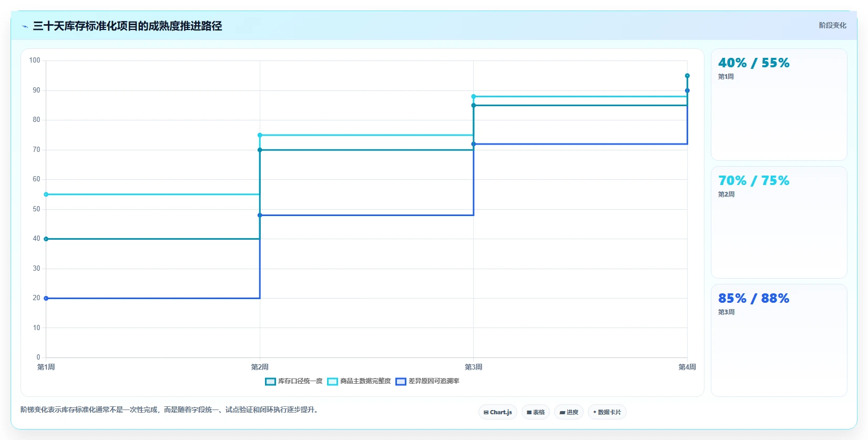This screenshot has width=868, height=440.
Task: Click the 数据卡片 tag chip
Action: coord(607,412)
